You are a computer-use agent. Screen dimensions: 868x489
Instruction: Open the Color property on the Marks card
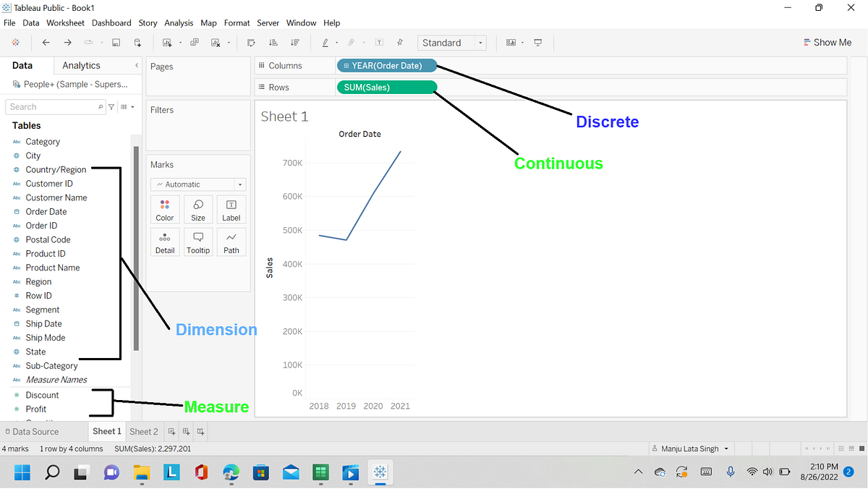165,209
